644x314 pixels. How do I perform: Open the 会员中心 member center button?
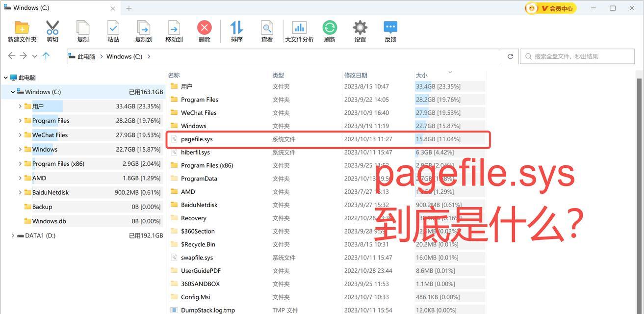(x=551, y=8)
